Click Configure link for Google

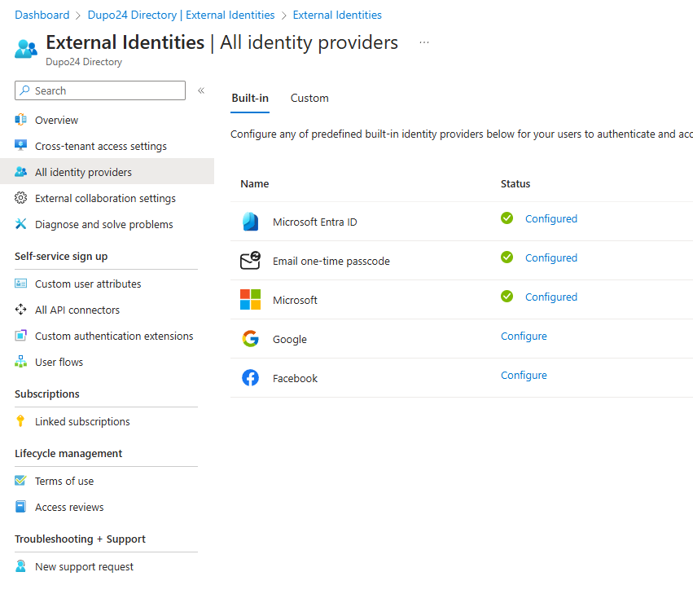pos(524,336)
